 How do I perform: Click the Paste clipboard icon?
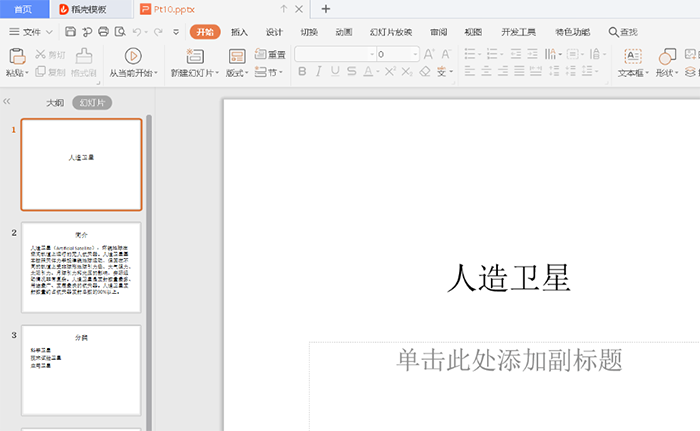14,56
